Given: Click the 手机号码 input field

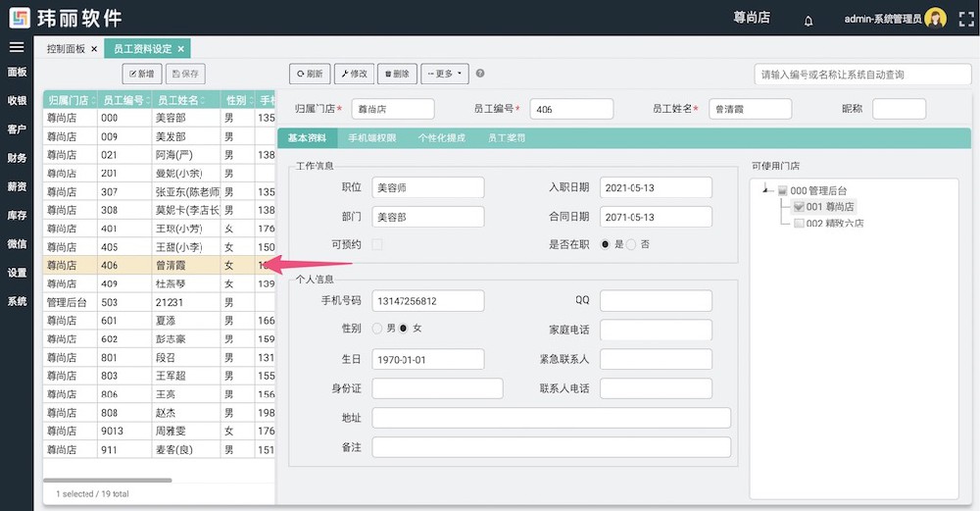Looking at the screenshot, I should point(428,301).
